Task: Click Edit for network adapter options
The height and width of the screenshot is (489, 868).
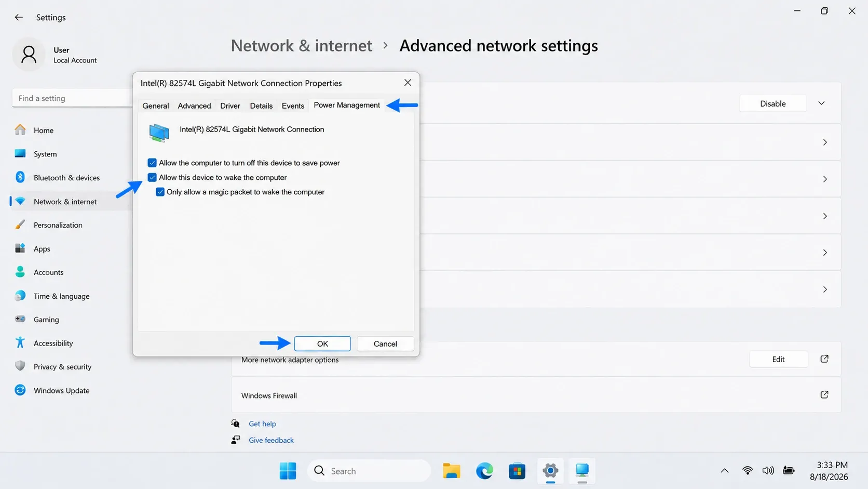Action: point(778,359)
